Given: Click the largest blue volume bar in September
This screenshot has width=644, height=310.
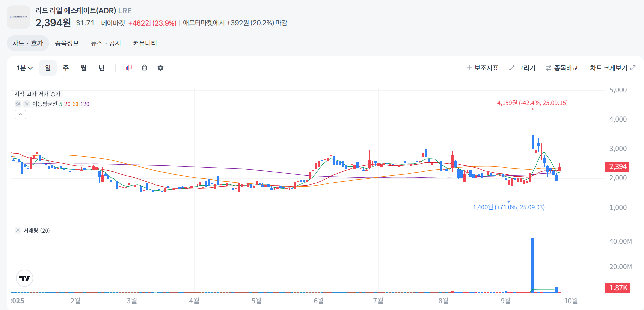Looking at the screenshot, I should pyautogui.click(x=533, y=265).
